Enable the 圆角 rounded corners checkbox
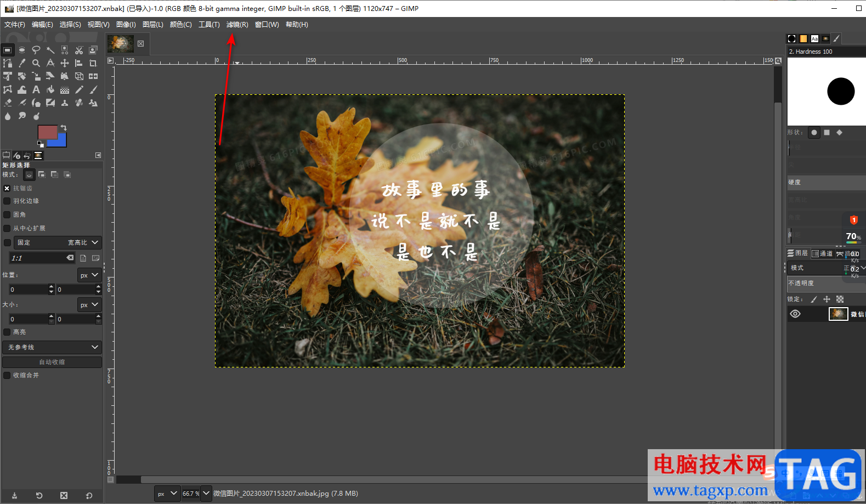Image resolution: width=866 pixels, height=504 pixels. [7, 215]
